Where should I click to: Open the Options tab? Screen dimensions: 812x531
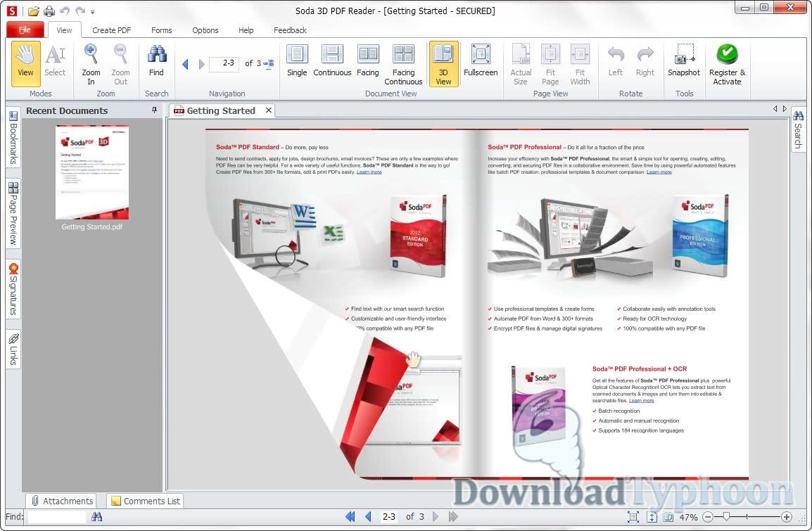205,30
